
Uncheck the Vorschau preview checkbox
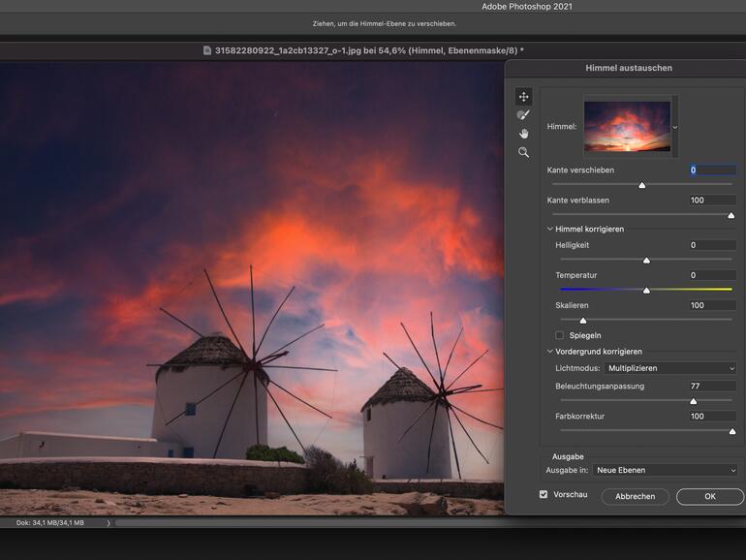(x=544, y=494)
